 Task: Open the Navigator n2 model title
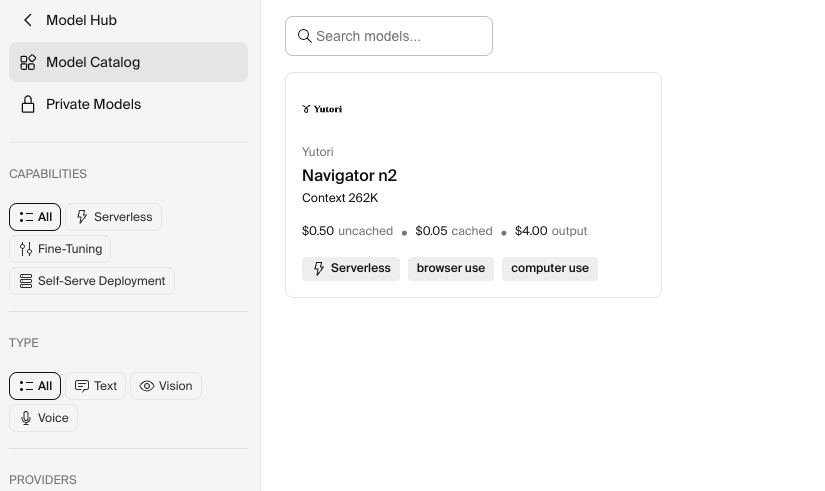(349, 175)
